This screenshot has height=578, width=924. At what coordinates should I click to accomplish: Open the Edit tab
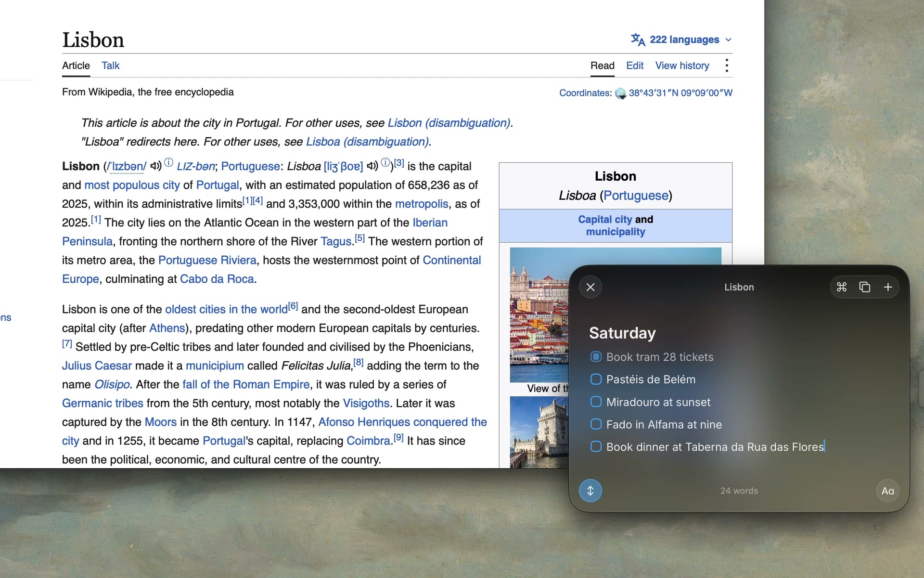point(635,66)
